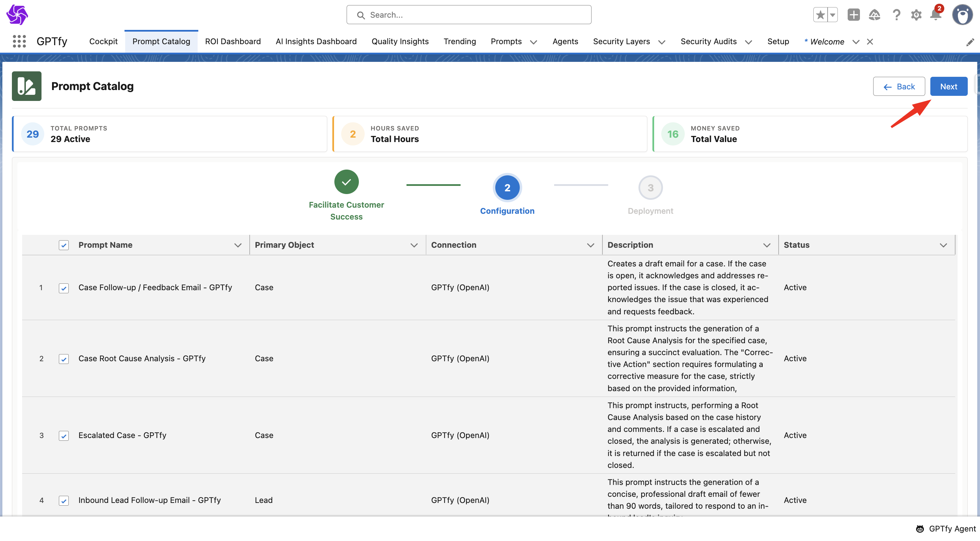Open the Salesforce Trailhead guidance icon
The image size is (980, 541).
874,15
